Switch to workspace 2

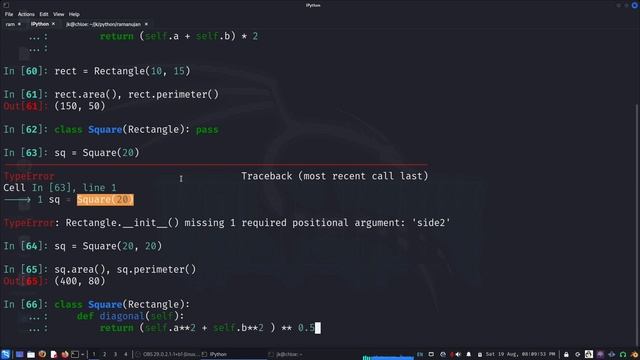coord(104,354)
